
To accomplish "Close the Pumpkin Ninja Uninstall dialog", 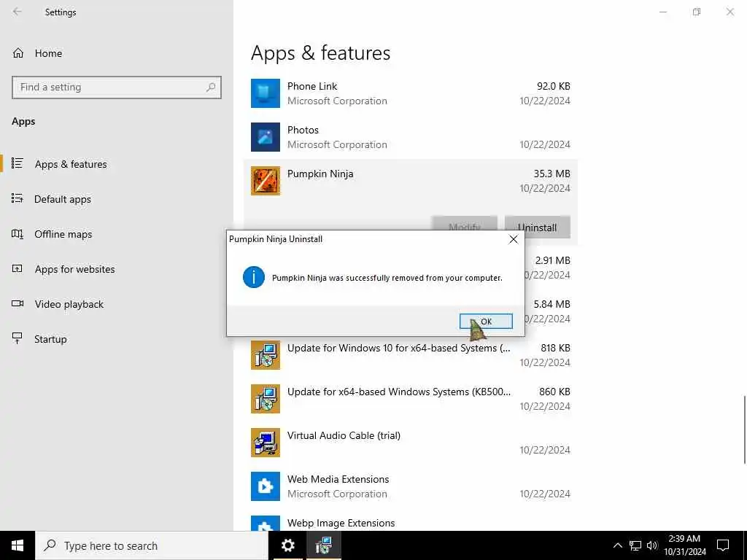I will click(x=513, y=239).
